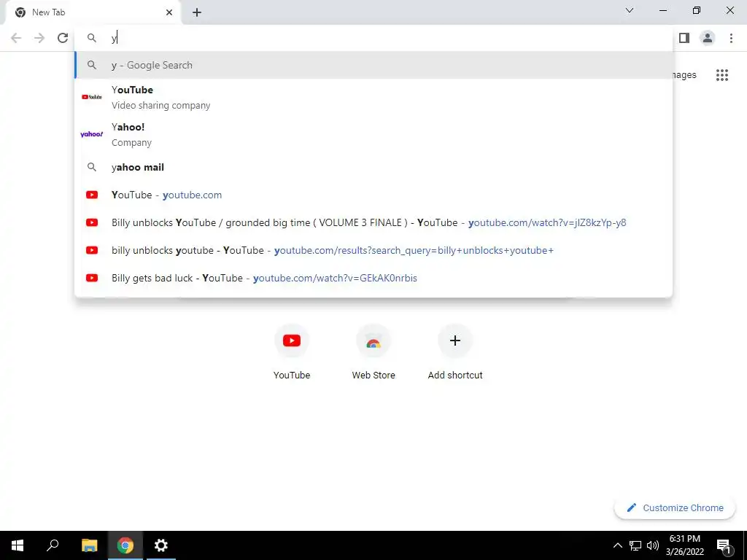Image resolution: width=747 pixels, height=560 pixels.
Task: Click the red play icon beside youtube.com
Action: tap(92, 195)
